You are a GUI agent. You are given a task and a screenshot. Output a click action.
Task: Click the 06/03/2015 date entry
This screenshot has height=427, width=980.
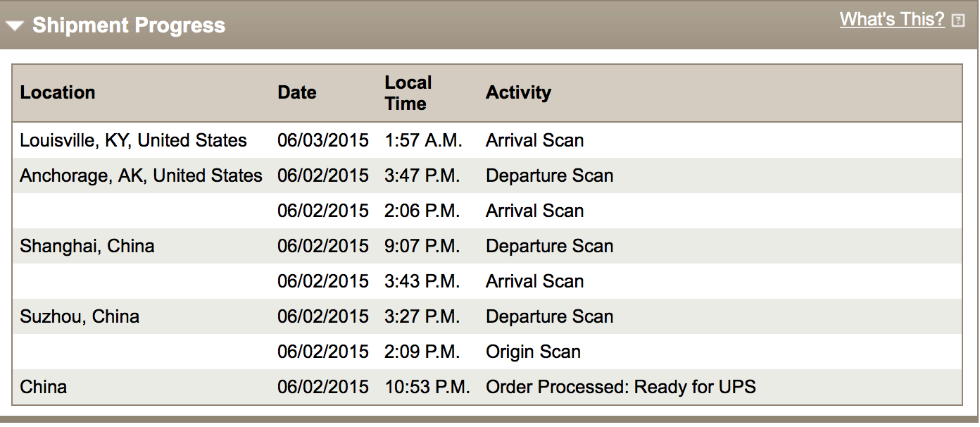[x=323, y=141]
